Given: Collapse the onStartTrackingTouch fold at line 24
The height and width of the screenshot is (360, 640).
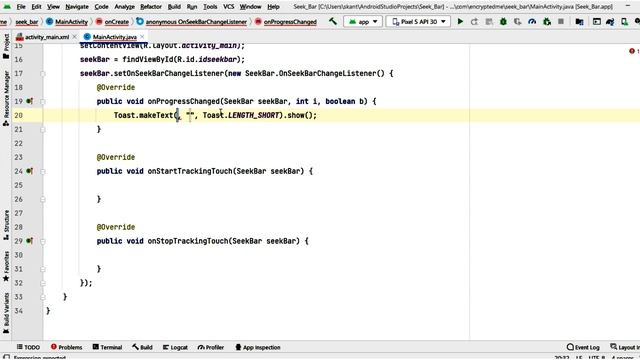Looking at the screenshot, I should [43, 171].
